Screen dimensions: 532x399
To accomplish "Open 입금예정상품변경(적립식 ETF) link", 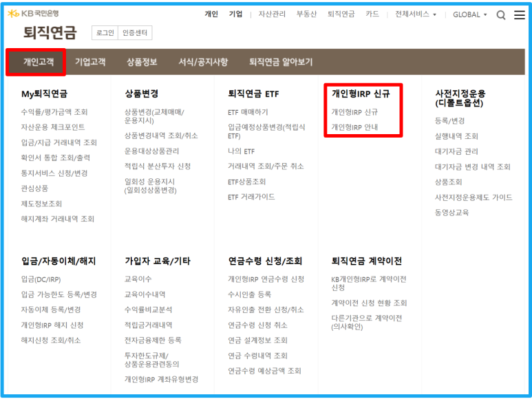I will pos(266,131).
